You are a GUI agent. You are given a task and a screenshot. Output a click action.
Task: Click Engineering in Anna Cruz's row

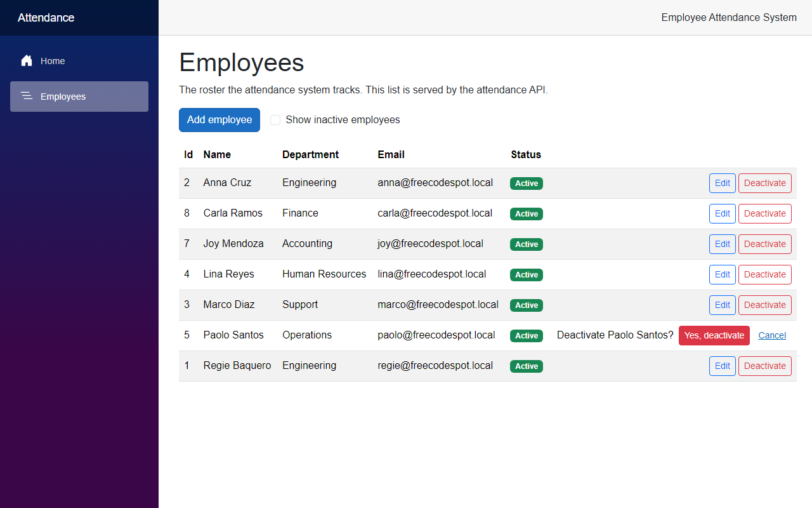pyautogui.click(x=309, y=182)
